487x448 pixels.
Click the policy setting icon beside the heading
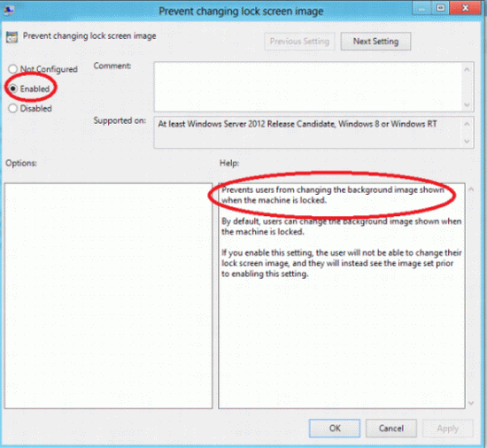click(x=12, y=37)
